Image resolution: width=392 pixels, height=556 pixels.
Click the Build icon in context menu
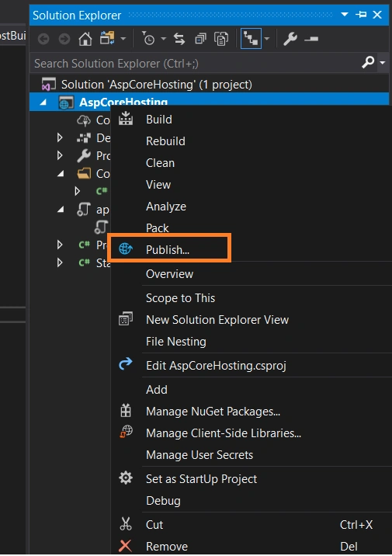[126, 119]
